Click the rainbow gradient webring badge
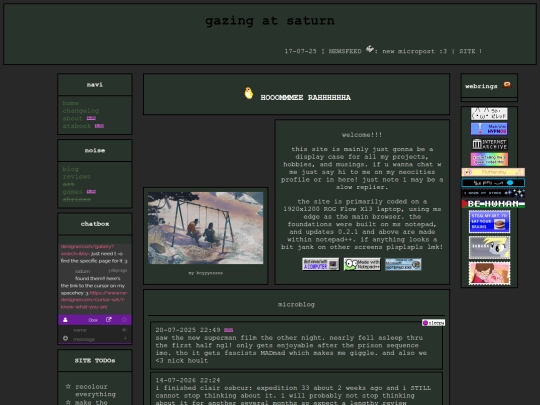Image resolution: width=540 pixels, height=405 pixels. pyautogui.click(x=489, y=159)
